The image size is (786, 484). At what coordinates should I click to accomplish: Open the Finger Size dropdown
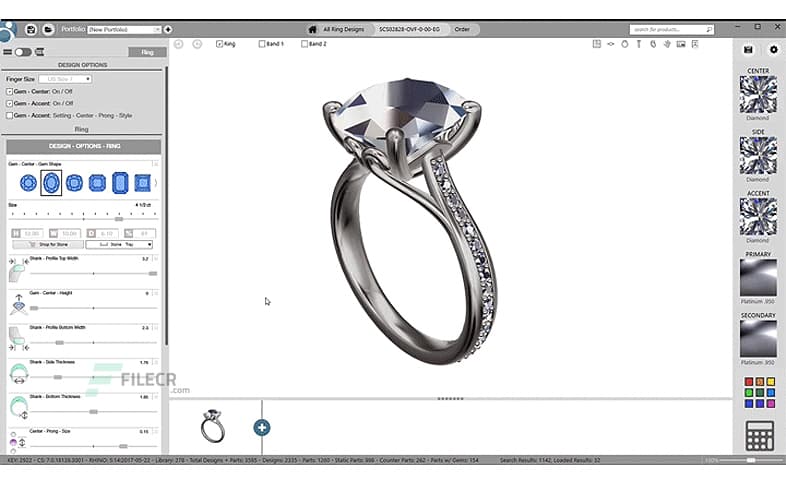pos(65,79)
